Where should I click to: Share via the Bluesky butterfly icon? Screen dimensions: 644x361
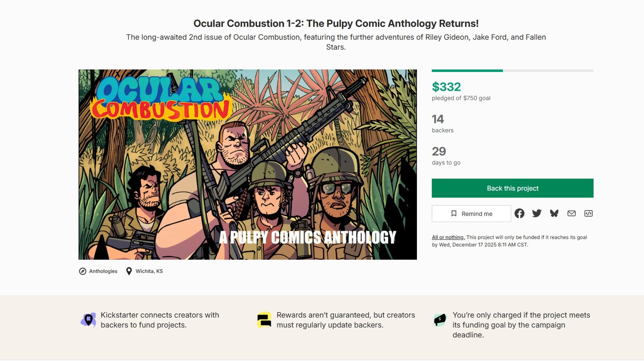tap(554, 213)
